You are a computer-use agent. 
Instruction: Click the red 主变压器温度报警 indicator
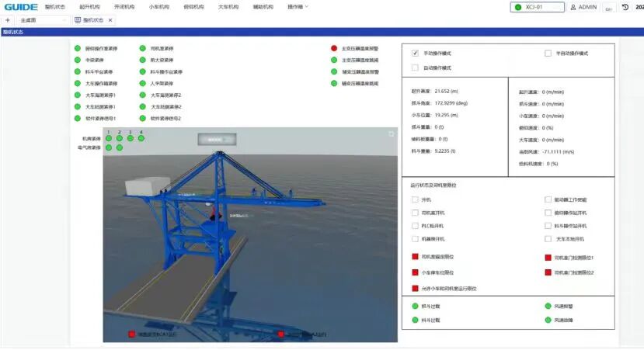click(x=334, y=48)
